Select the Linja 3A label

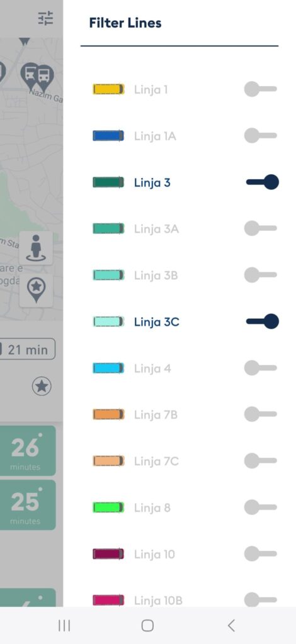156,229
